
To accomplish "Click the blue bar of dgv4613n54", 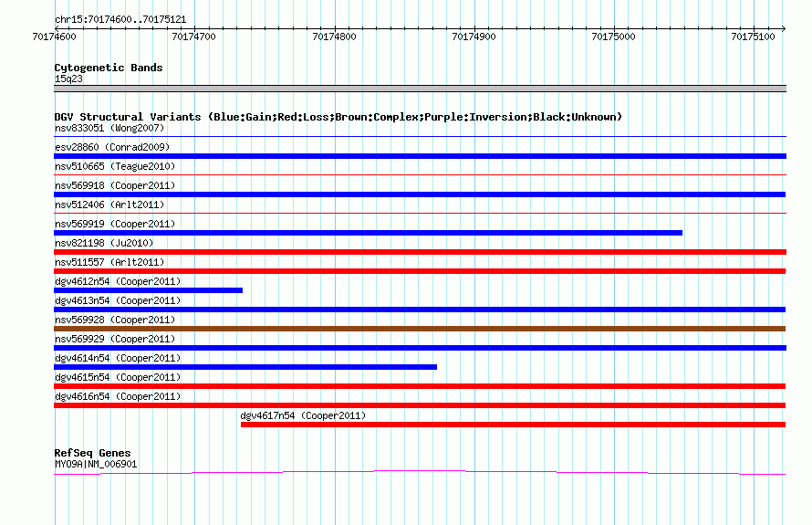I will point(420,310).
